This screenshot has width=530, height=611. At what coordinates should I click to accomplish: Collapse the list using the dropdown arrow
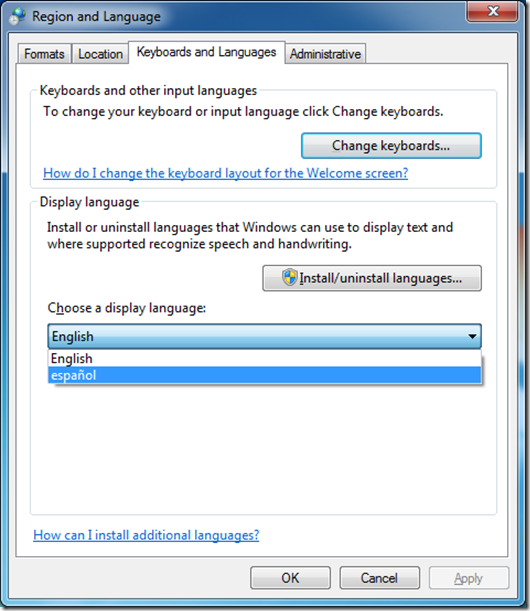tap(472, 336)
